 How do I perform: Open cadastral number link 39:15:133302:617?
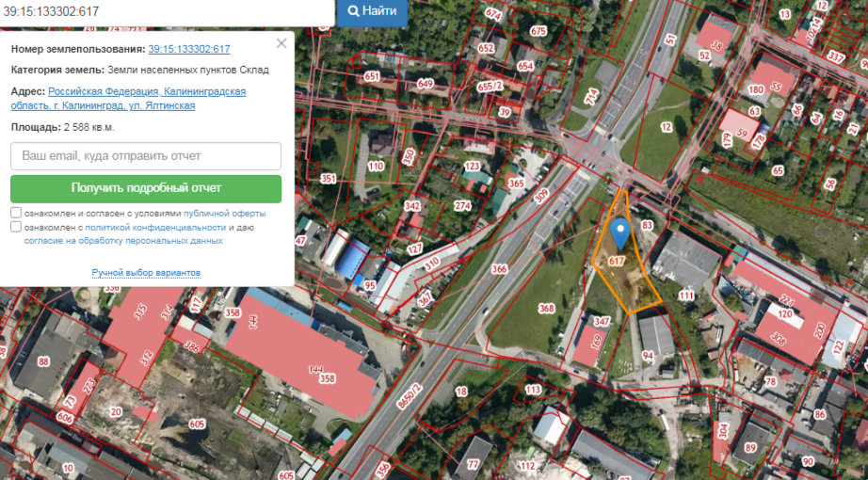pos(189,49)
